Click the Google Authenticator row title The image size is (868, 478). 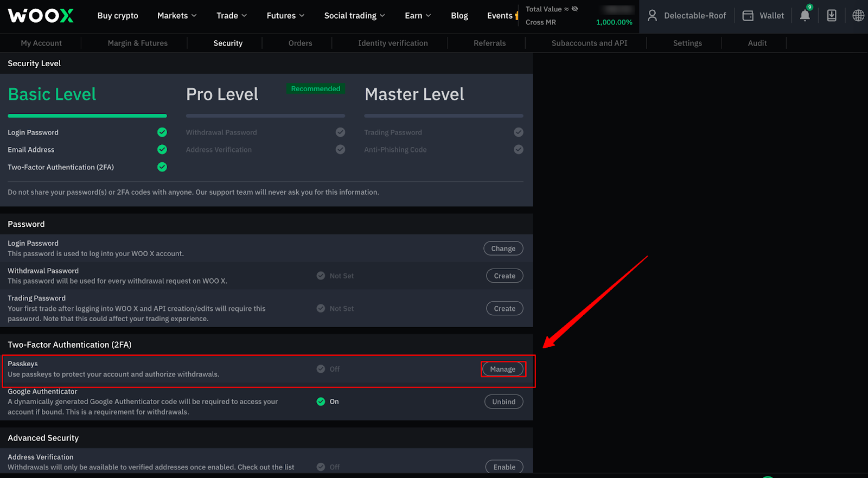(42, 391)
